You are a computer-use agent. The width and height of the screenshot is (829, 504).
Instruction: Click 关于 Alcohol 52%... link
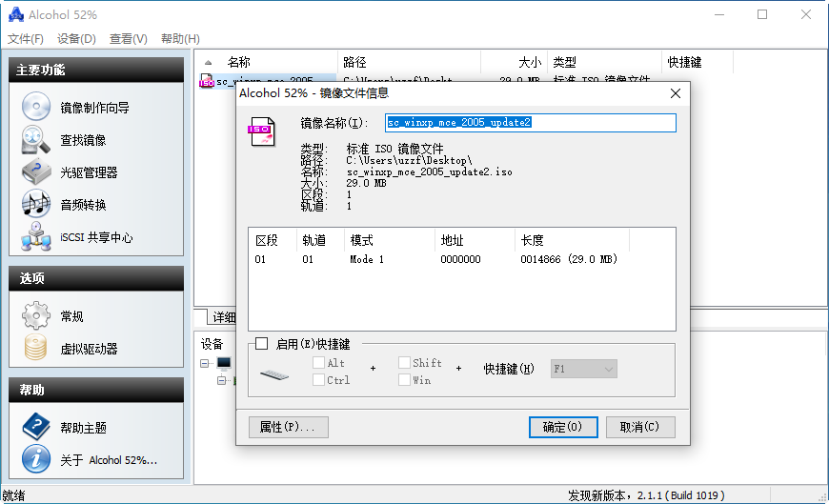tap(109, 460)
